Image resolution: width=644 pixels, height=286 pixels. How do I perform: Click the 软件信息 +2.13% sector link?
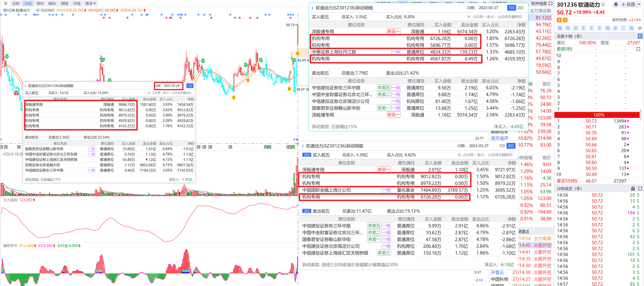[x=627, y=20]
